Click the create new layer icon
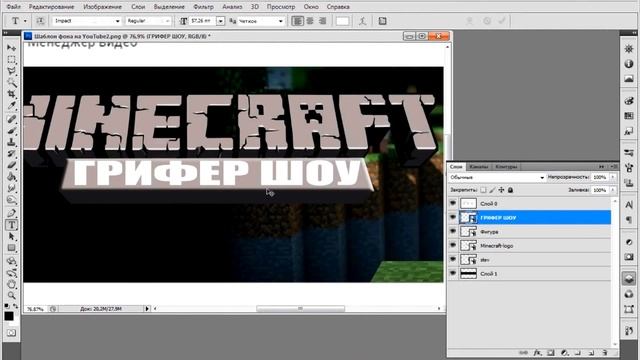The height and width of the screenshot is (360, 640). click(x=591, y=353)
